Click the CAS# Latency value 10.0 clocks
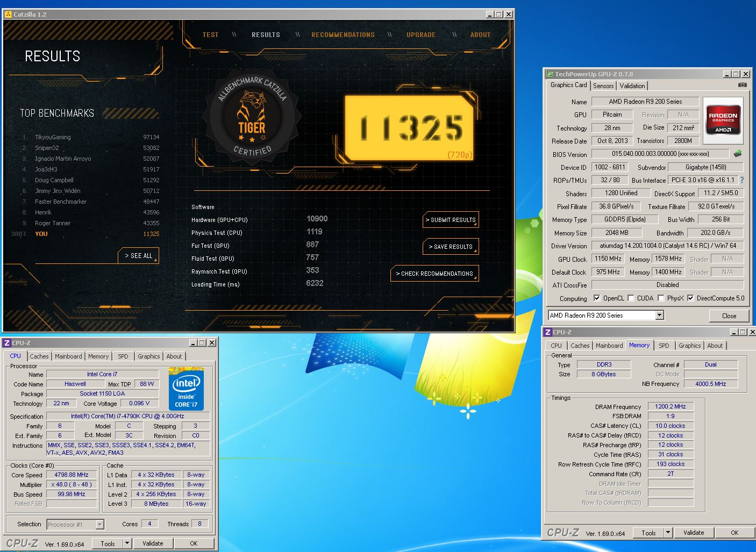This screenshot has width=756, height=552. 671,426
